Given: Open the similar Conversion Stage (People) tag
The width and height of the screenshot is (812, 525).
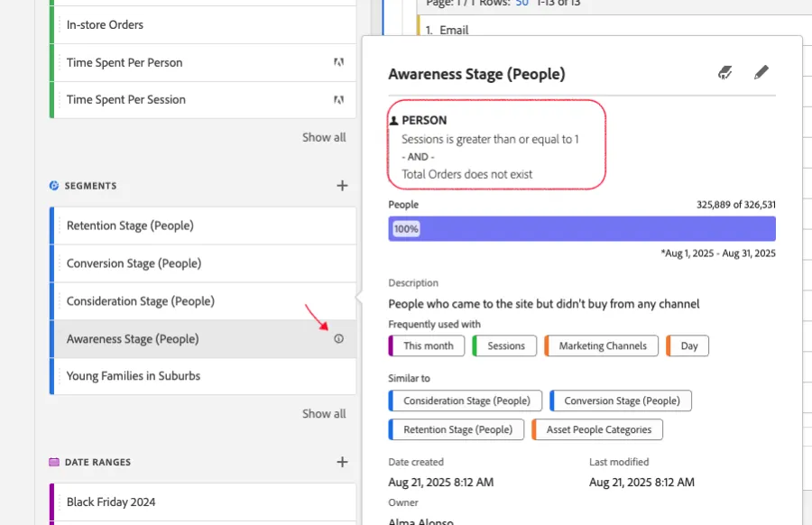Looking at the screenshot, I should coord(621,401).
